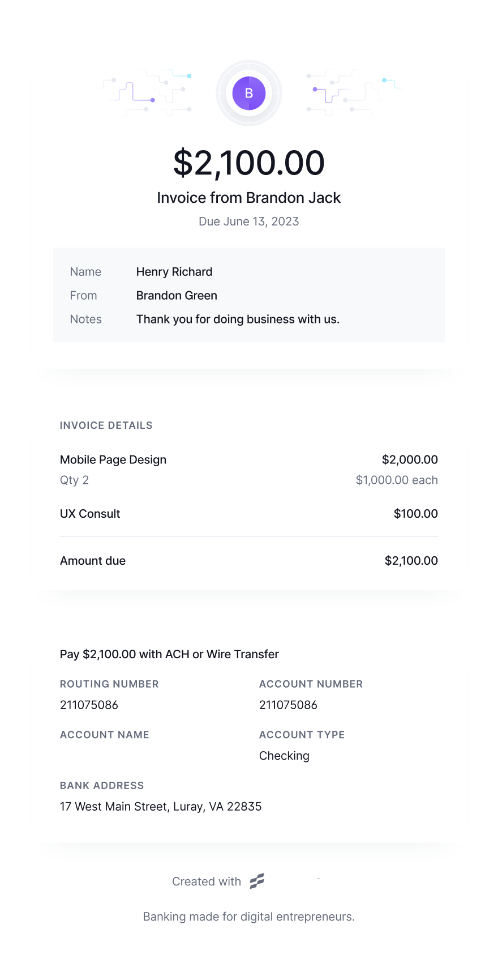The width and height of the screenshot is (498, 980).
Task: Select the number under Account Number
Action: [288, 705]
